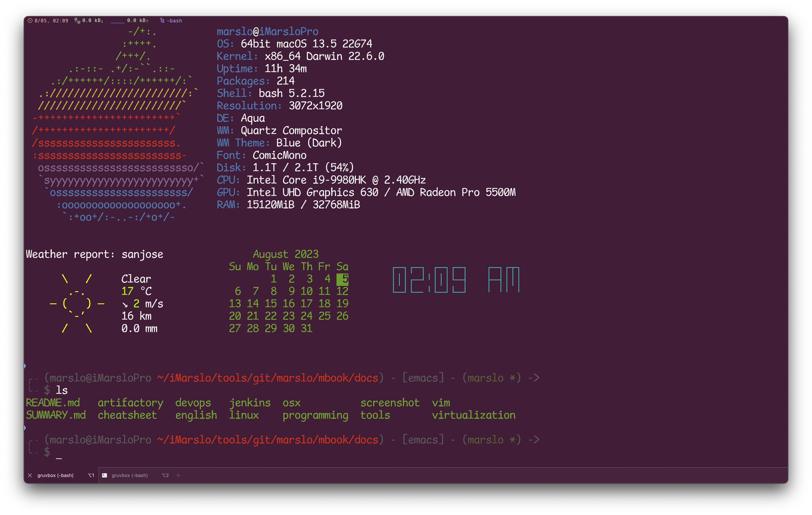Click the AMD Radeon Pro 5500M text

tap(456, 192)
